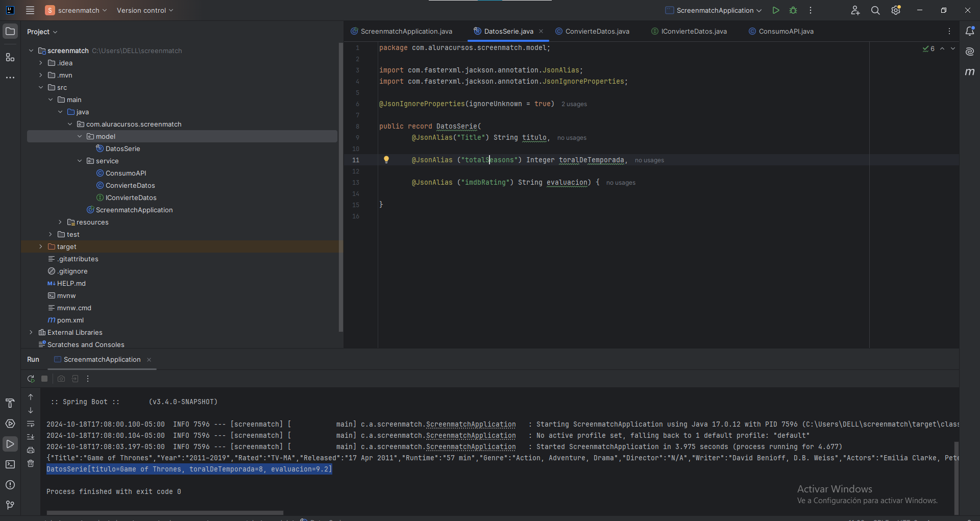This screenshot has width=980, height=521.
Task: Open the Build hammer tool window
Action: pos(10,403)
